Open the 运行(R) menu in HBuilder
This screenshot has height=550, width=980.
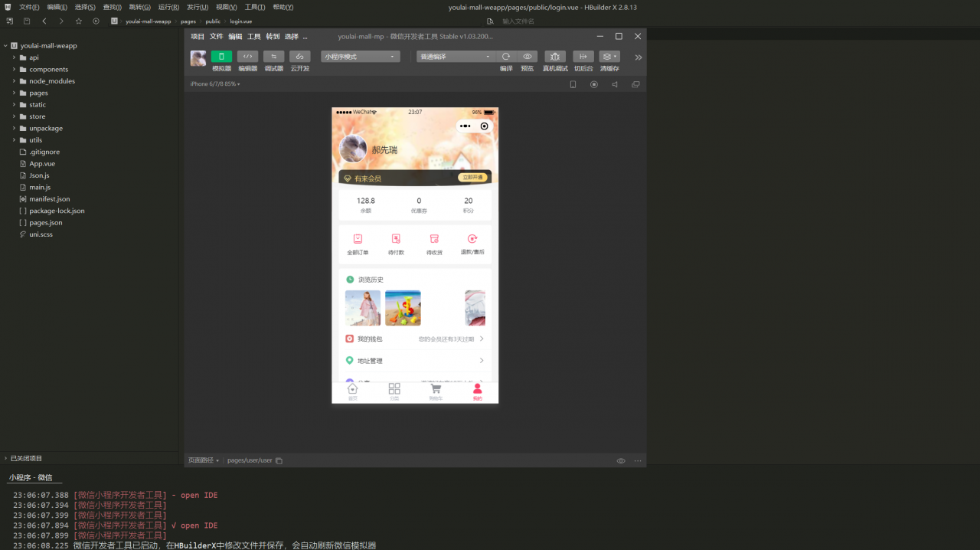click(x=168, y=7)
